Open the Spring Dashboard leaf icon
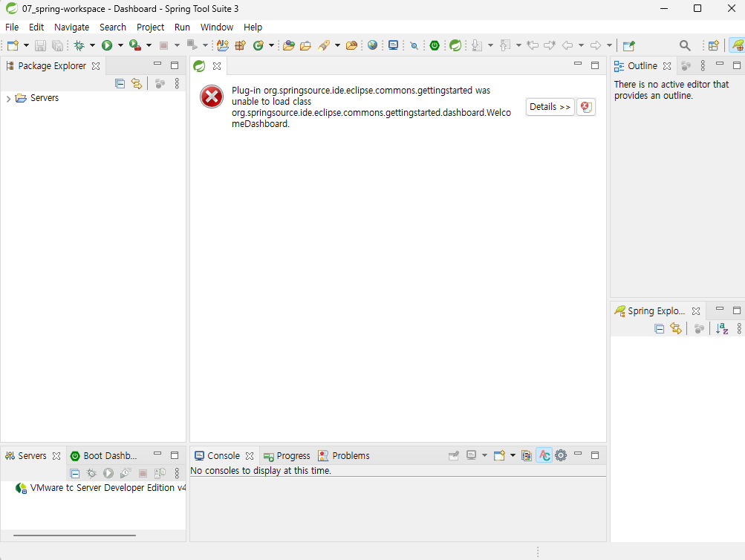The height and width of the screenshot is (560, 745). coord(455,45)
